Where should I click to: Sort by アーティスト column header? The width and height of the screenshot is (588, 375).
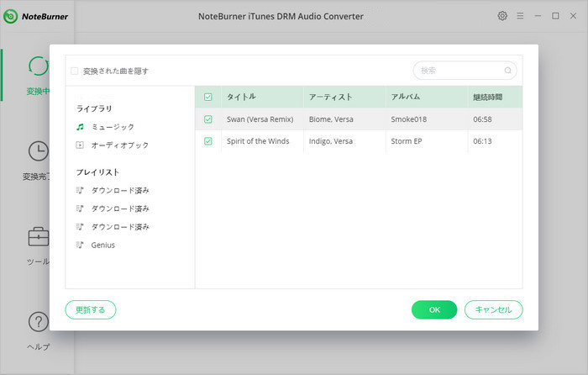click(x=344, y=97)
